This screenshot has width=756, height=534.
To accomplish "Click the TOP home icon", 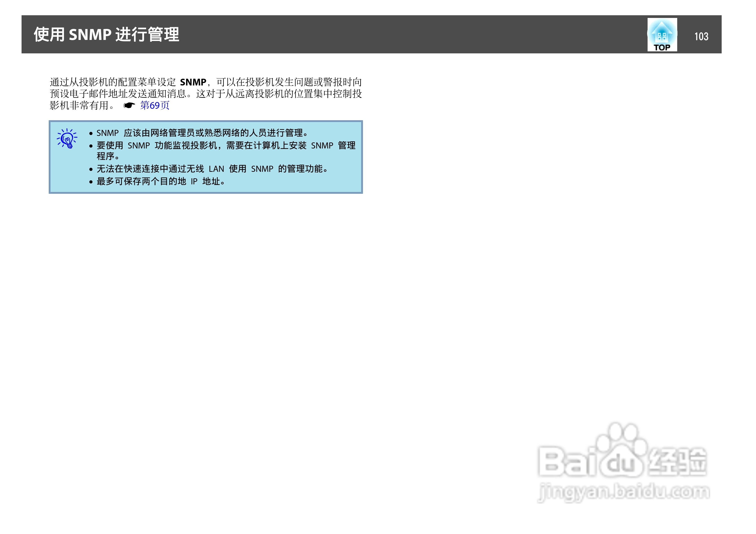I will pyautogui.click(x=662, y=35).
